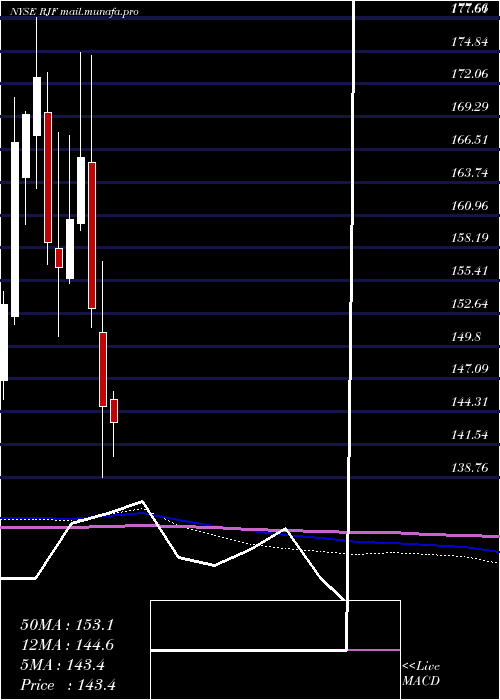Select the 144.31 price axis label
500x700 pixels.
point(470,402)
